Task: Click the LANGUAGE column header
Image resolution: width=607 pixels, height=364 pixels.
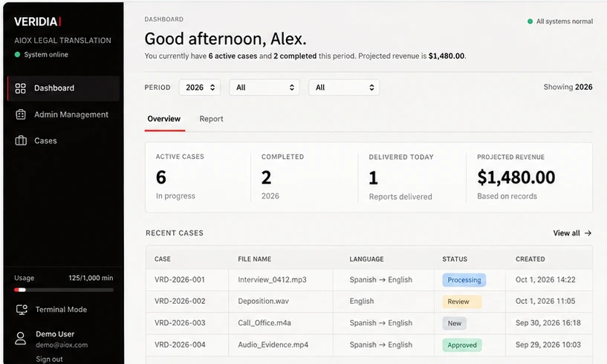Action: [x=366, y=259]
